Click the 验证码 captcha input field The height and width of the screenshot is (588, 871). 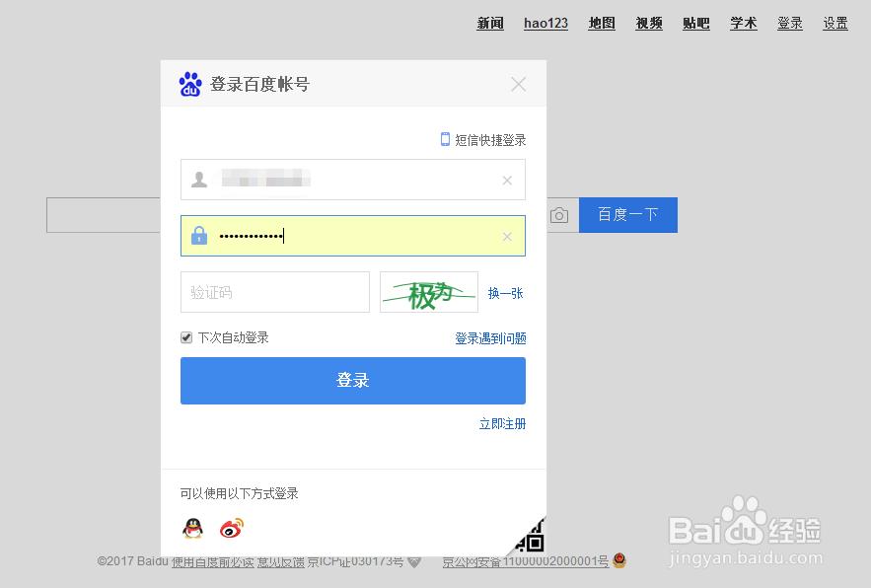[x=275, y=292]
